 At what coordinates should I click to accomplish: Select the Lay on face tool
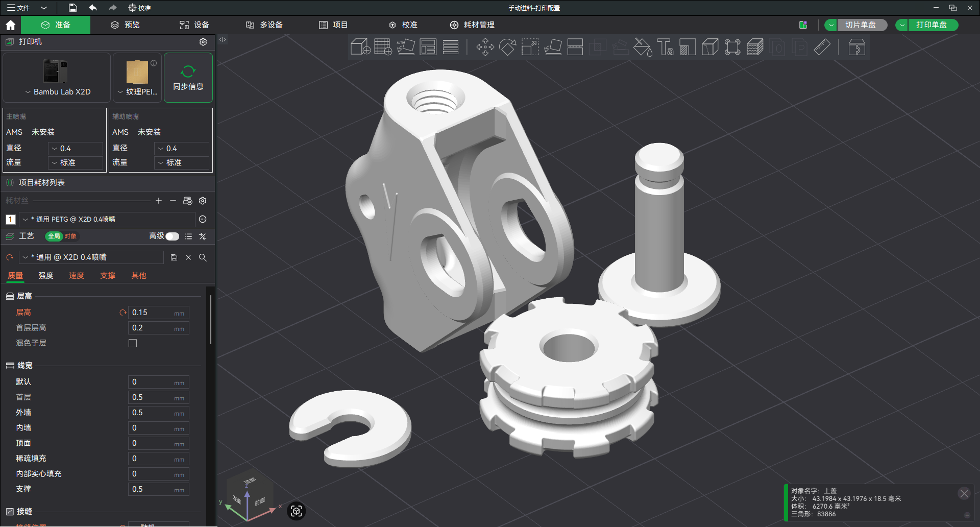point(552,47)
